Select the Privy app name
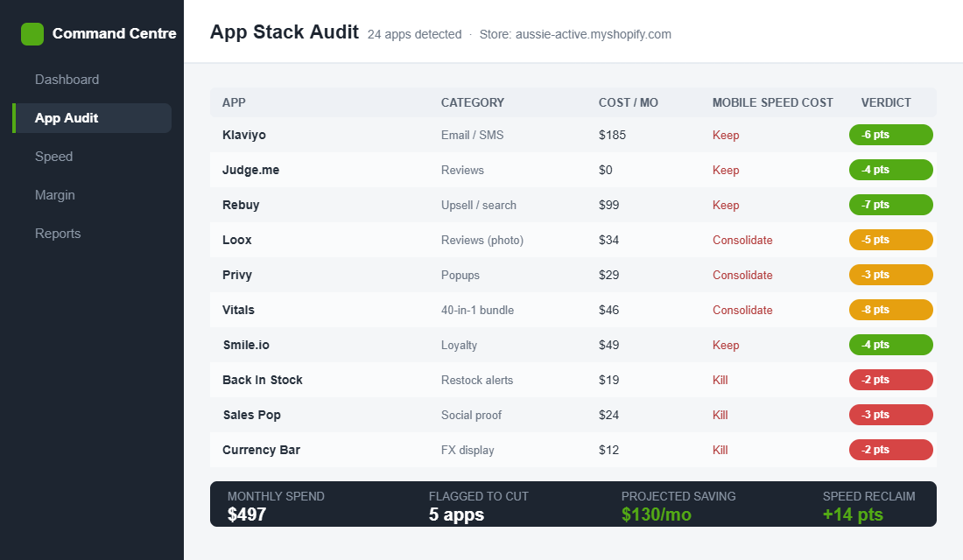 [237, 275]
